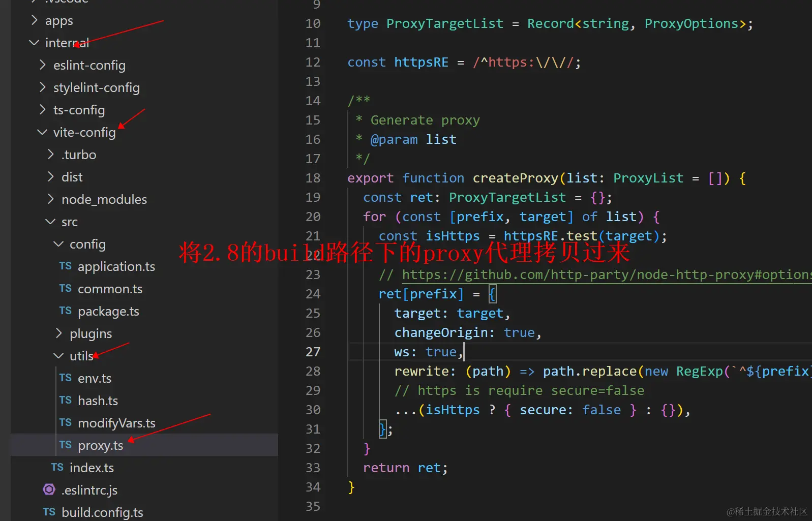Click TypeScript icon of modifyVars.ts
The height and width of the screenshot is (521, 812).
(65, 422)
